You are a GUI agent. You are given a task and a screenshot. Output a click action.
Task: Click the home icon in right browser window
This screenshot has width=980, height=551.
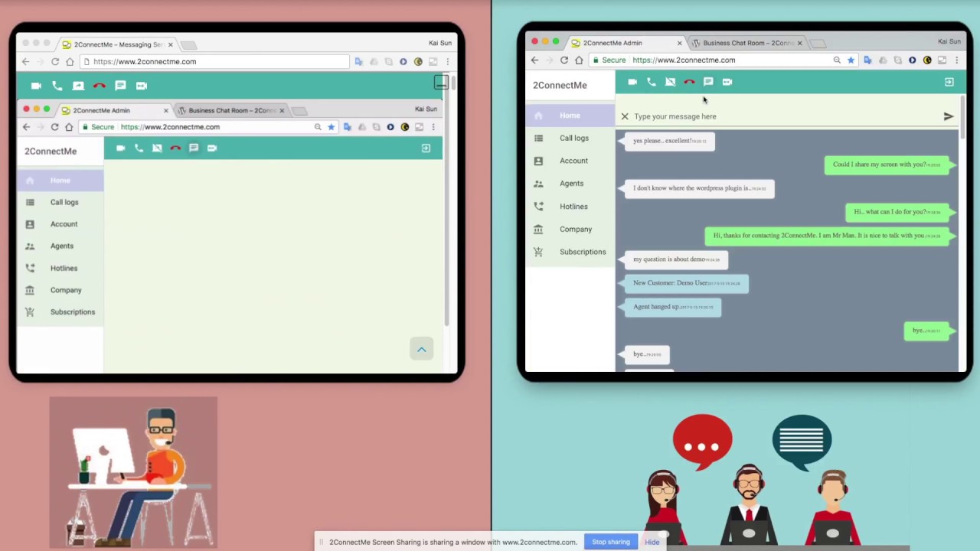tap(579, 60)
